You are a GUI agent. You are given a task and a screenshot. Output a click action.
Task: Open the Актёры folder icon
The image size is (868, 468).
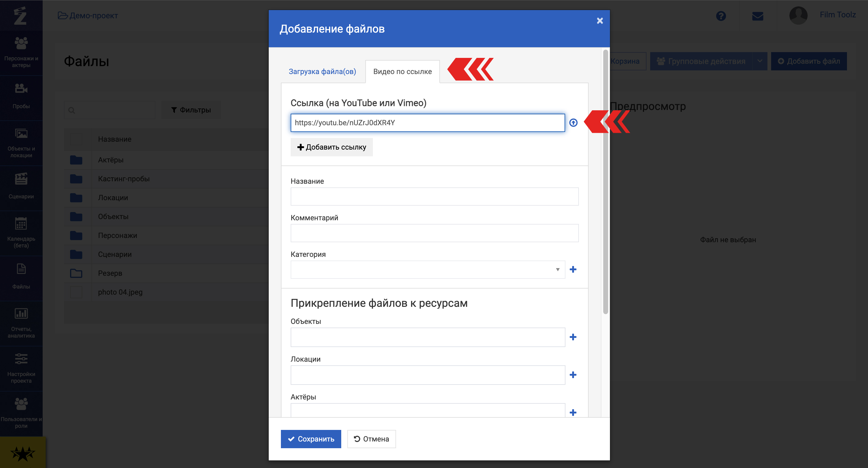click(76, 160)
